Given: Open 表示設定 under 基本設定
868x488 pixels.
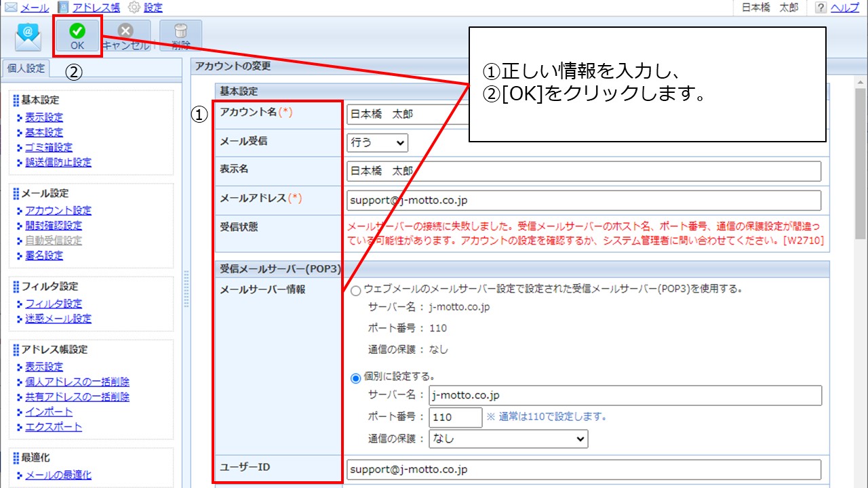Looking at the screenshot, I should click(x=44, y=118).
